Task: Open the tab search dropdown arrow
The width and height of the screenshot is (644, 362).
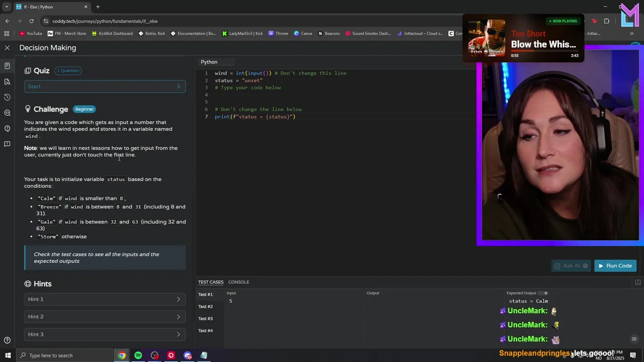Action: pyautogui.click(x=7, y=7)
